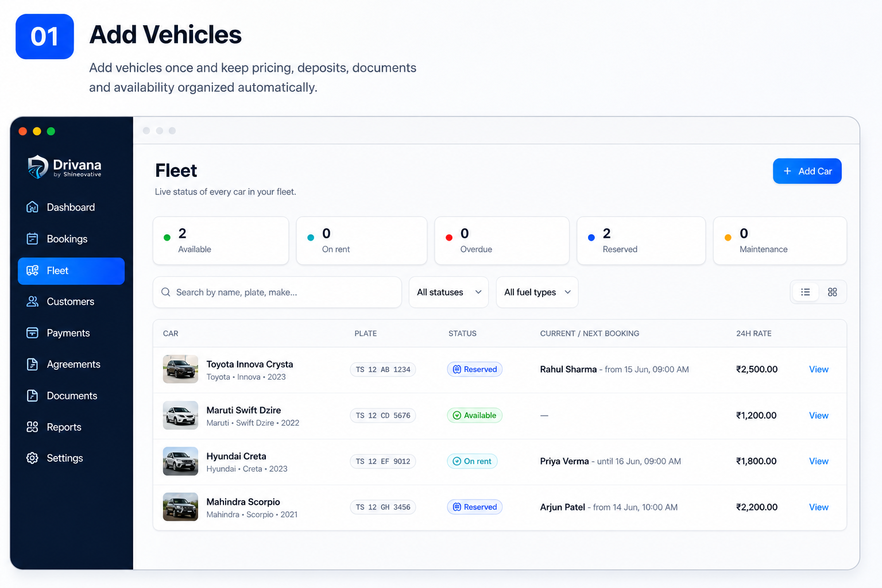
Task: Switch to list view
Action: tap(806, 292)
